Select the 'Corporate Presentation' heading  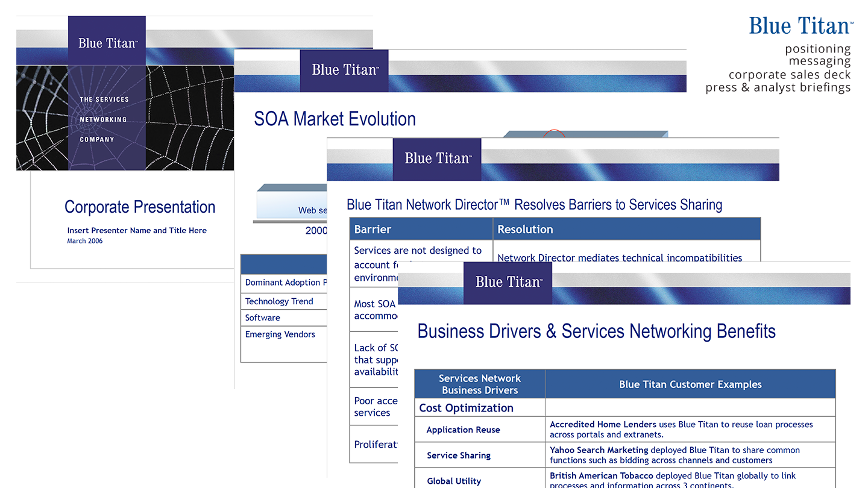click(140, 207)
